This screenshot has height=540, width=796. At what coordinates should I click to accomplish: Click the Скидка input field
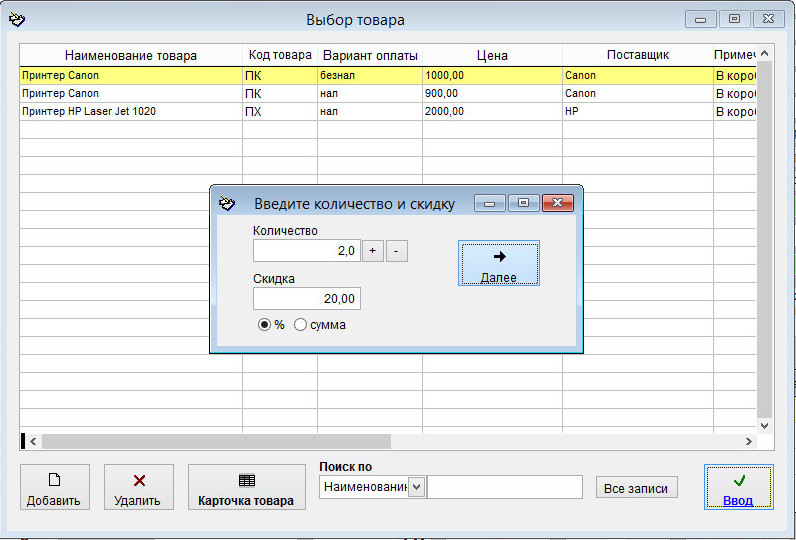point(306,299)
